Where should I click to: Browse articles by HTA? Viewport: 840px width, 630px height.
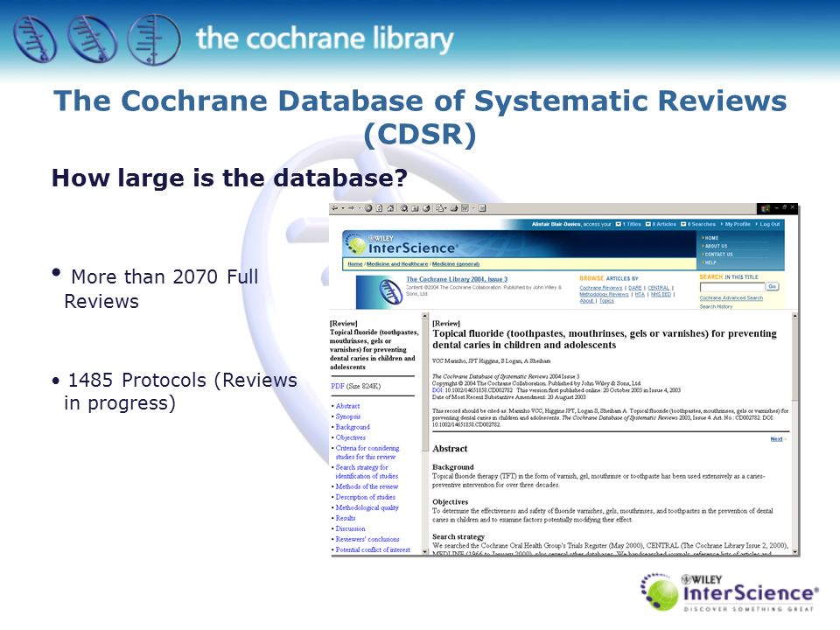click(640, 294)
